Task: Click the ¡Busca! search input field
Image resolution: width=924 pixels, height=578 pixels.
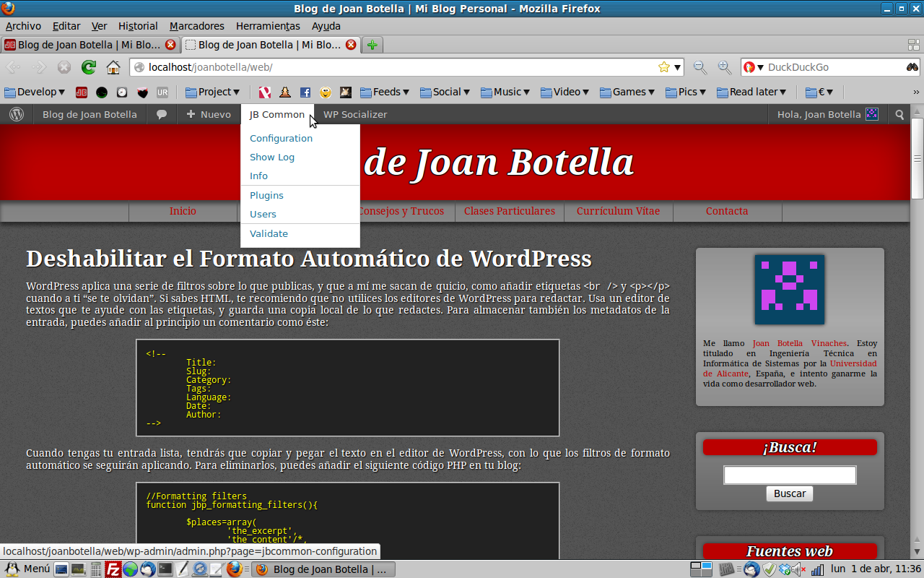Action: pos(790,475)
